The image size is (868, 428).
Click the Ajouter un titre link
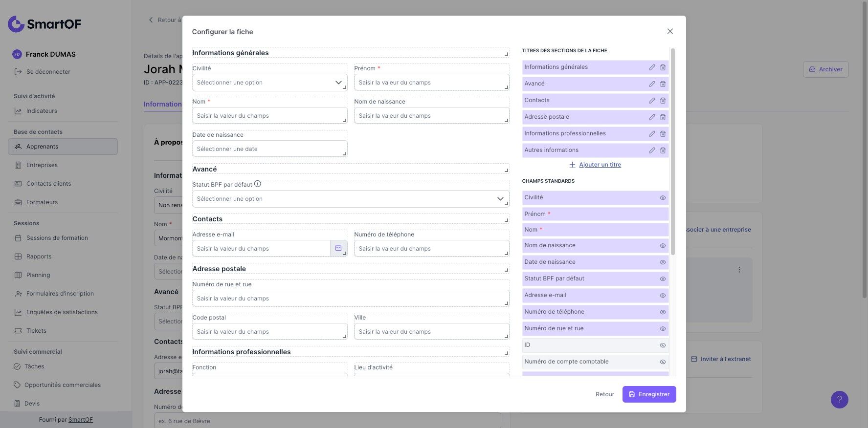tap(600, 165)
